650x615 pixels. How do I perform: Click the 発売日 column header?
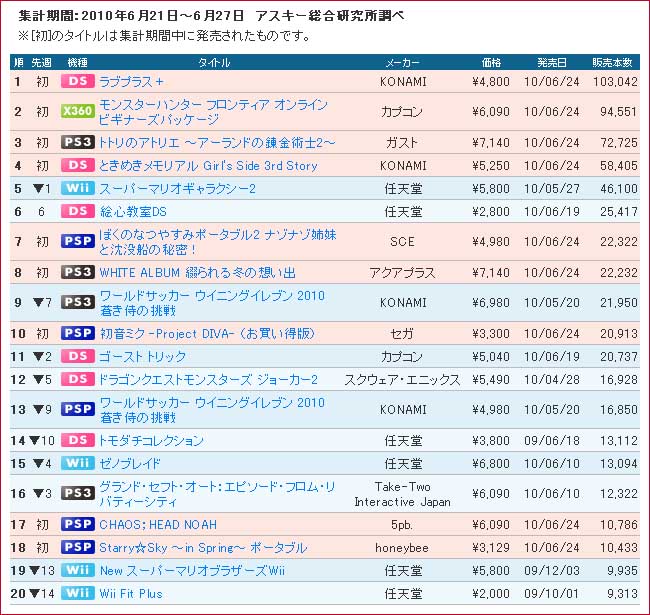pos(552,62)
